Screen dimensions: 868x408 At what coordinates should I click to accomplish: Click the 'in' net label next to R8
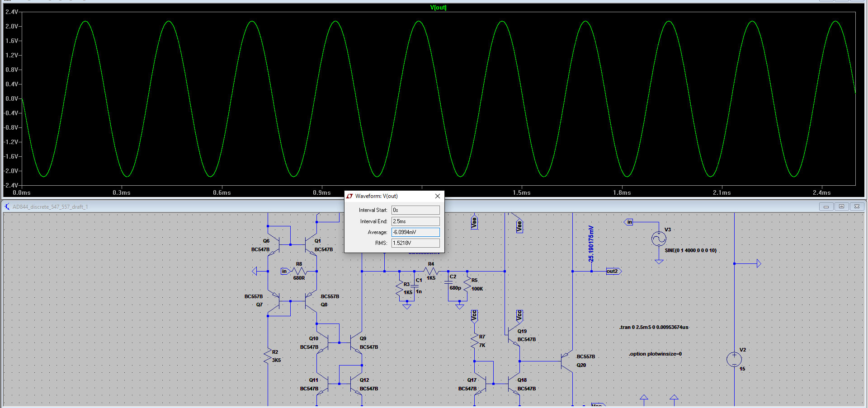coord(284,271)
